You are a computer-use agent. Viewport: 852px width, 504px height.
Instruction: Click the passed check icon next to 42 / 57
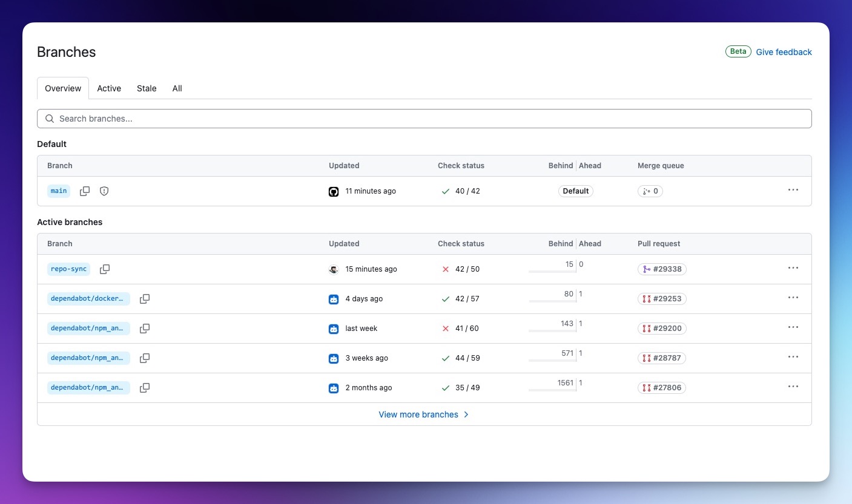[446, 299]
